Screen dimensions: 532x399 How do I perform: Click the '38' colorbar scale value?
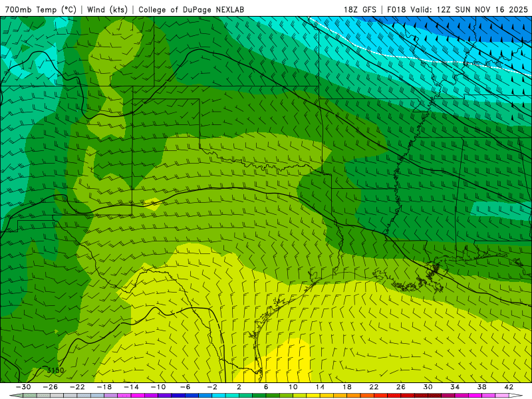(481, 387)
